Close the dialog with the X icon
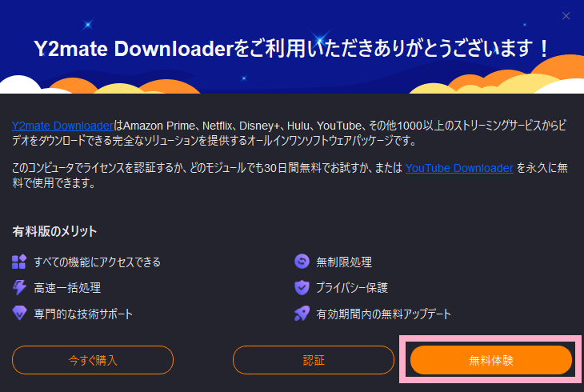The width and height of the screenshot is (584, 392). click(x=566, y=16)
